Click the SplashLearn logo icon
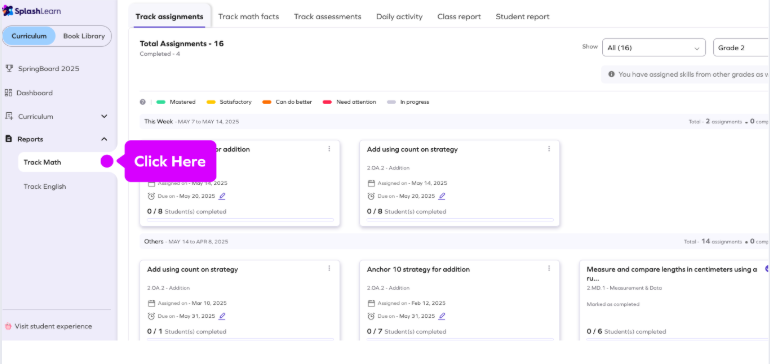This screenshot has width=770, height=364. click(8, 11)
